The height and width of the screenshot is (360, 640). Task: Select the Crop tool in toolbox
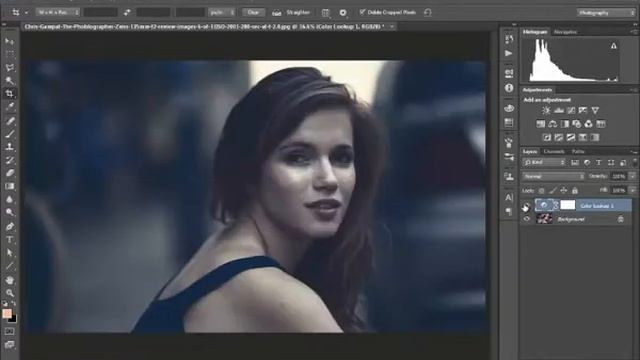point(9,93)
